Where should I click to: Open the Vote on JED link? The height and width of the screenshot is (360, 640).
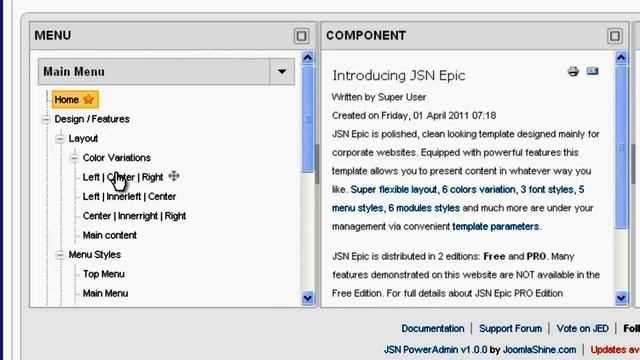coord(582,328)
